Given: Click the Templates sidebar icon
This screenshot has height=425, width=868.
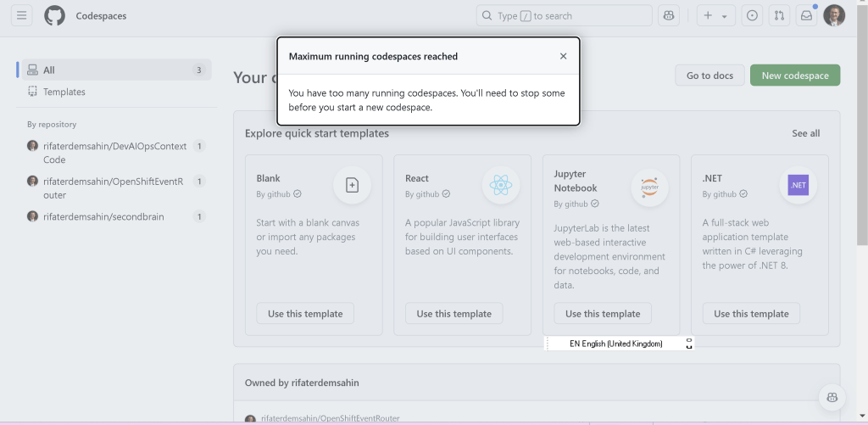Looking at the screenshot, I should coord(33,92).
